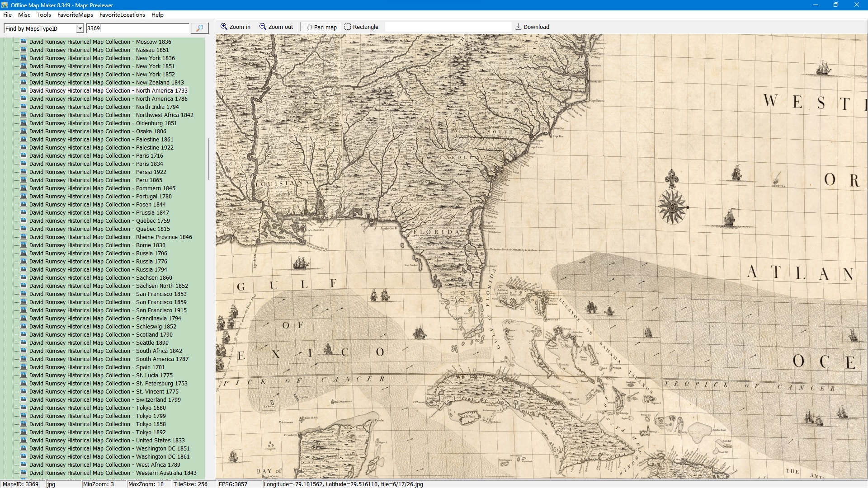
Task: Select Washington DC 1861 map entry
Action: pos(108,457)
